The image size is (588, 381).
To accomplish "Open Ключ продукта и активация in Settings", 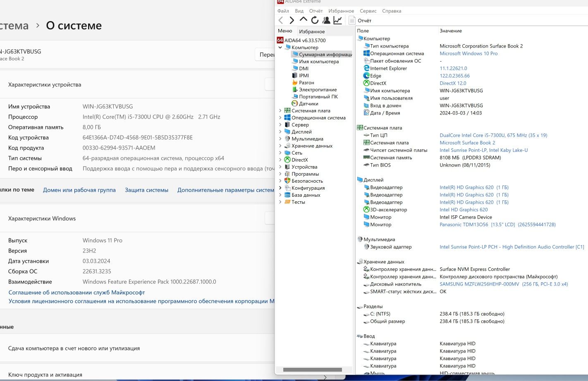I will tap(137, 375).
